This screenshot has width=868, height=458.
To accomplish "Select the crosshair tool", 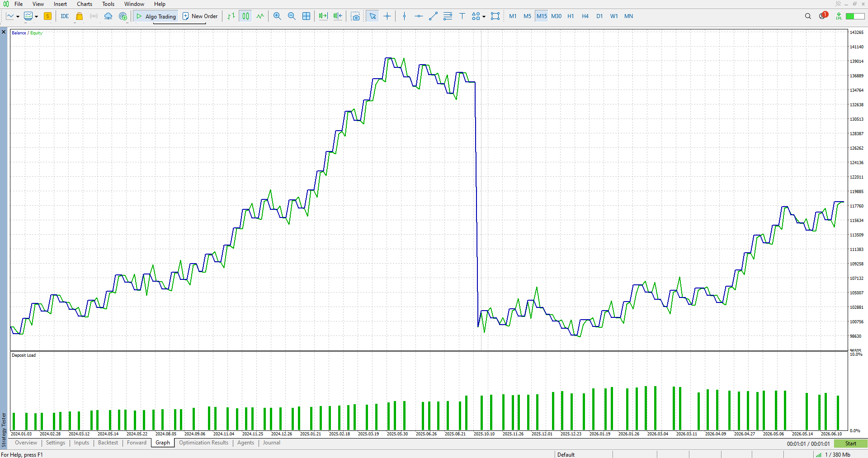I will [x=387, y=16].
